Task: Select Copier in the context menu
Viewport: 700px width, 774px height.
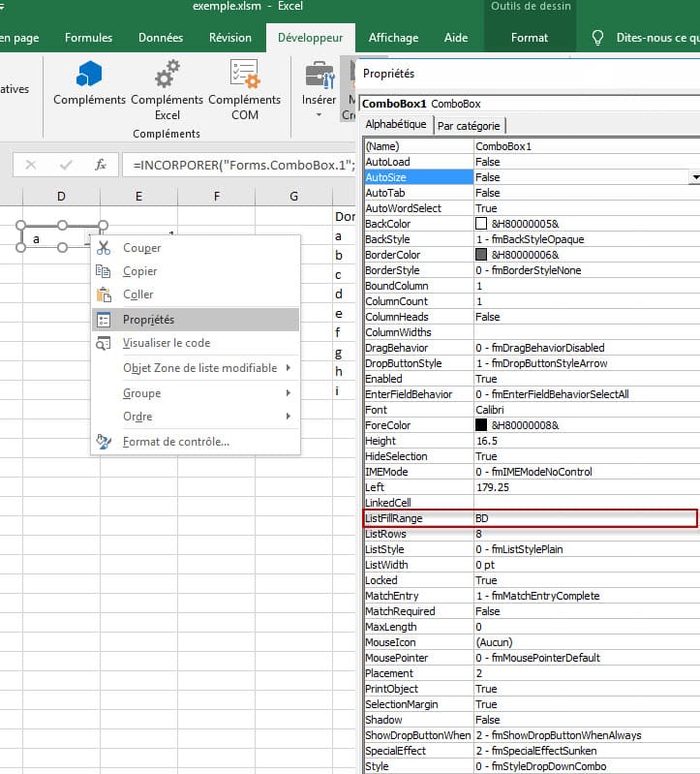Action: pyautogui.click(x=140, y=271)
